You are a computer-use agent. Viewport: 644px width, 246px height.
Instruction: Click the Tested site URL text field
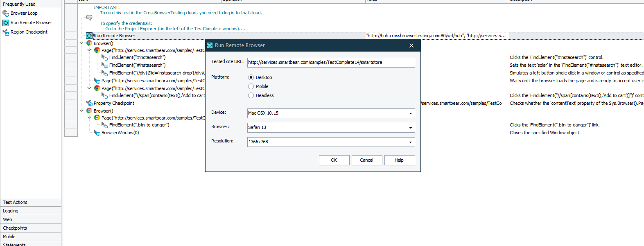(331, 62)
